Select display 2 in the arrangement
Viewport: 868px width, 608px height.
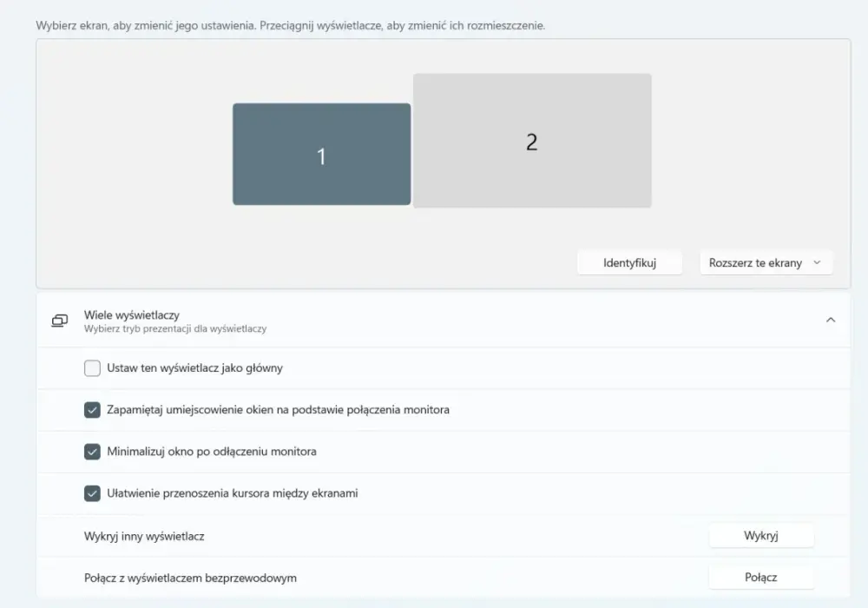(532, 141)
